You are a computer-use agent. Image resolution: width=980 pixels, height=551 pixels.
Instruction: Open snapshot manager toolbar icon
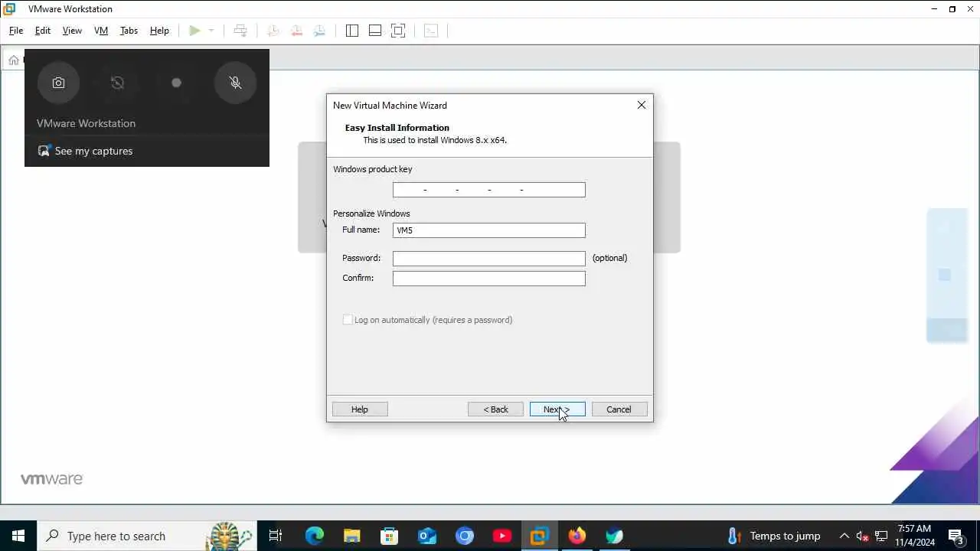(320, 31)
